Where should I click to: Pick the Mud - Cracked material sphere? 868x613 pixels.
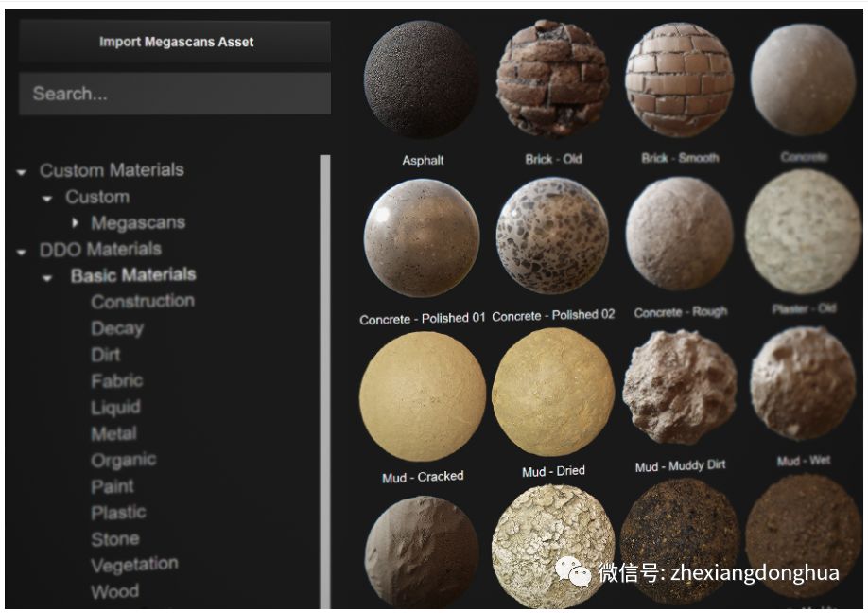[423, 397]
